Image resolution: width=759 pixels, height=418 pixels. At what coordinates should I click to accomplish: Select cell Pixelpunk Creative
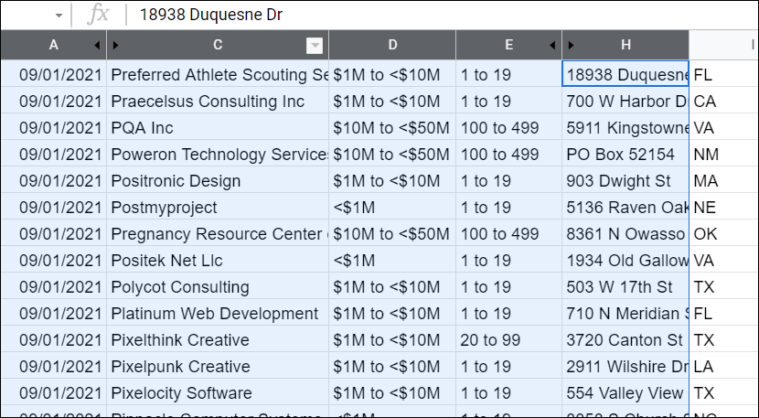tap(217, 366)
